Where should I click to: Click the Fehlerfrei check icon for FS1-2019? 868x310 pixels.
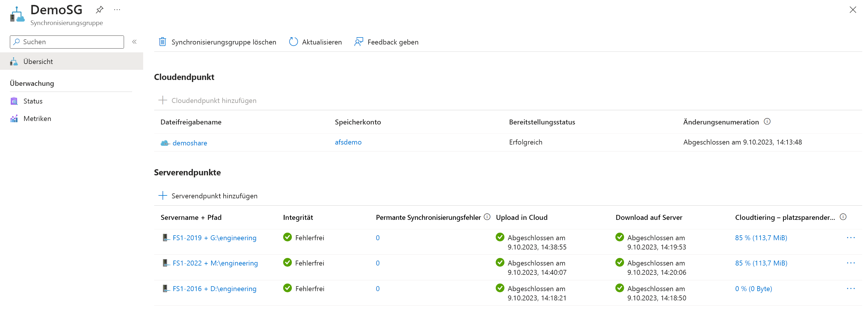tap(287, 237)
